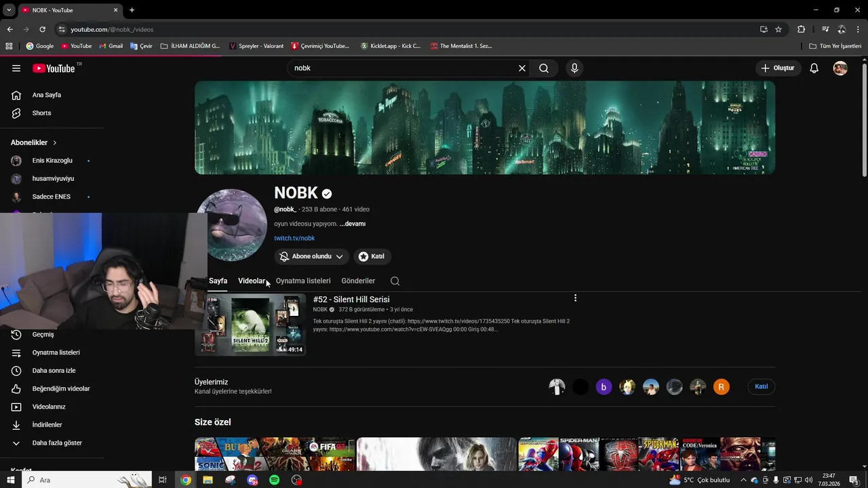Open a new browser tab
868x488 pixels.
click(x=132, y=10)
